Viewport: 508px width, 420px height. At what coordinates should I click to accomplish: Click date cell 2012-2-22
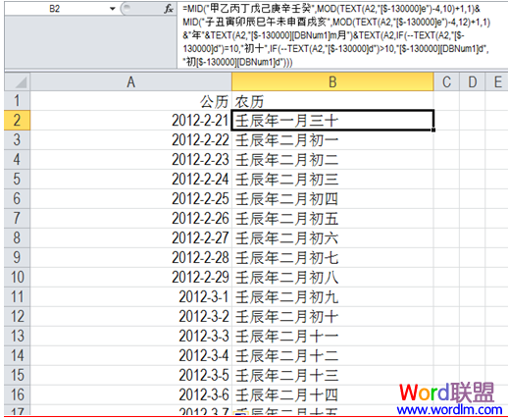point(130,140)
